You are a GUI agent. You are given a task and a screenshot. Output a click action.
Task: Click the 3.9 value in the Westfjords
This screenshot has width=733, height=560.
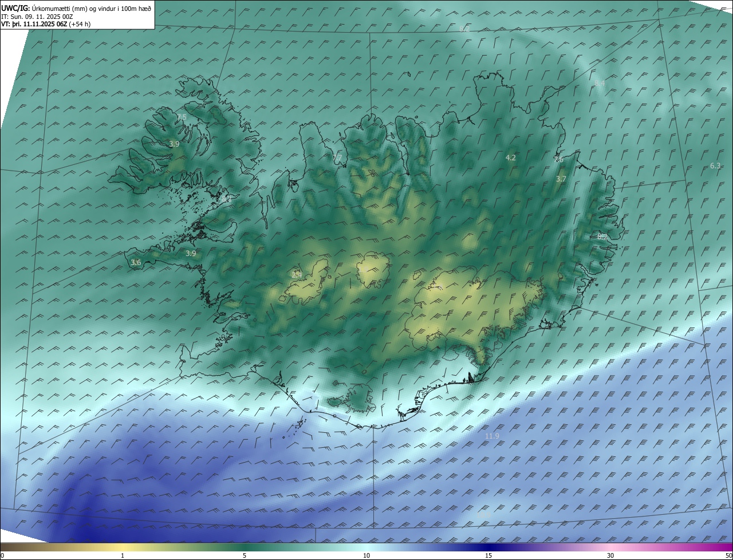174,144
